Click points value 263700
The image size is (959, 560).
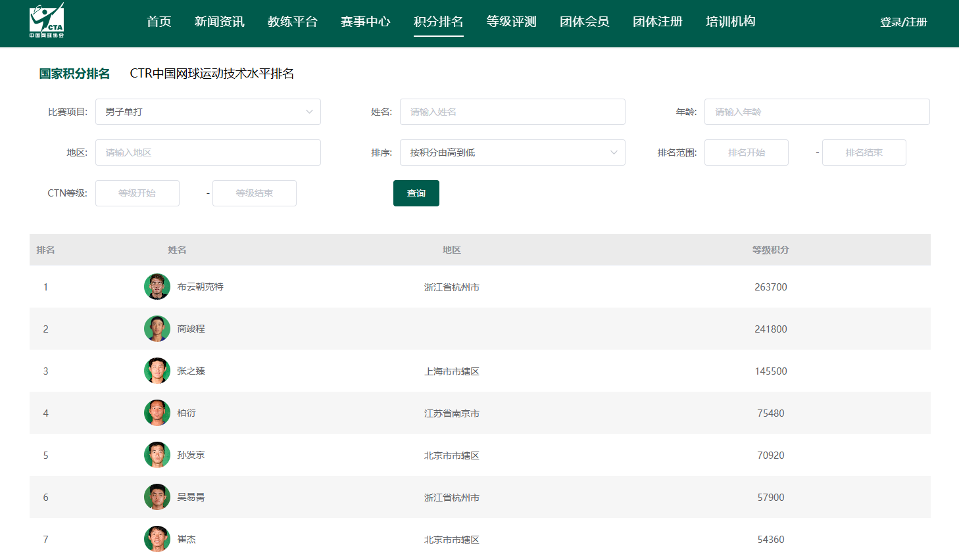click(771, 287)
